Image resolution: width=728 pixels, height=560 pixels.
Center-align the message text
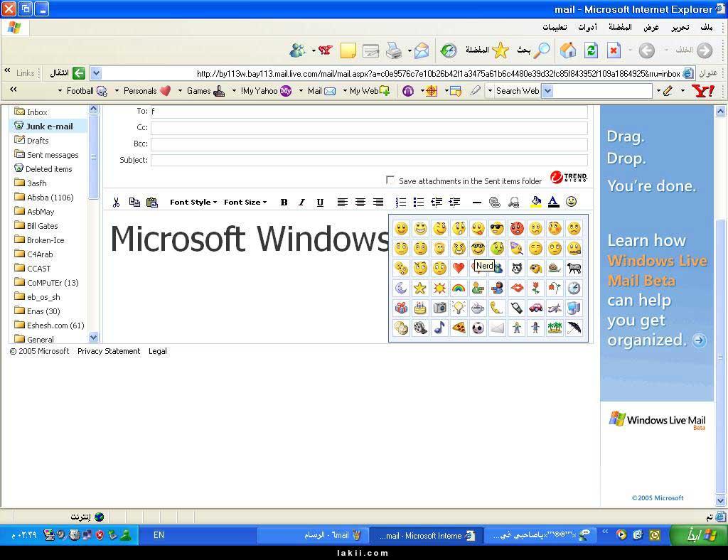point(360,203)
